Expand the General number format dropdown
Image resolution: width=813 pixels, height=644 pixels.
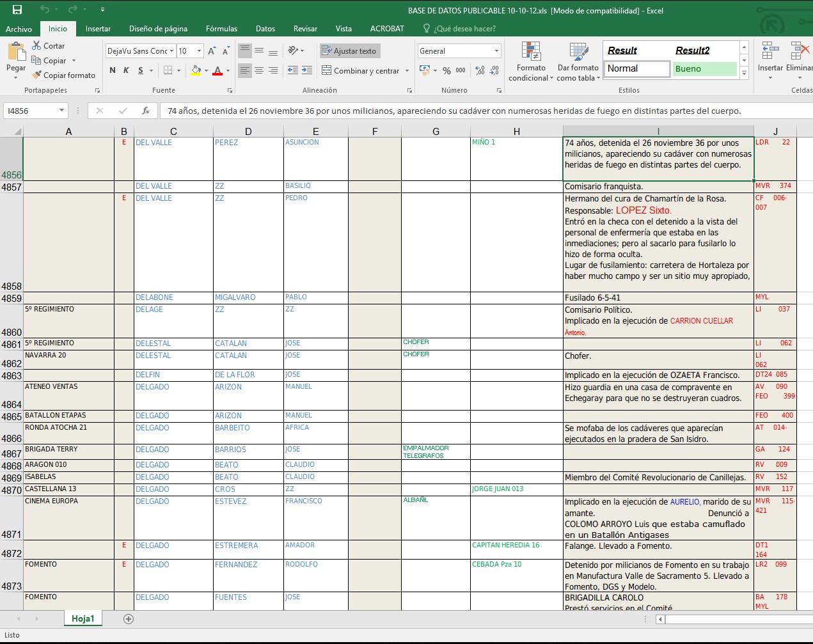496,51
